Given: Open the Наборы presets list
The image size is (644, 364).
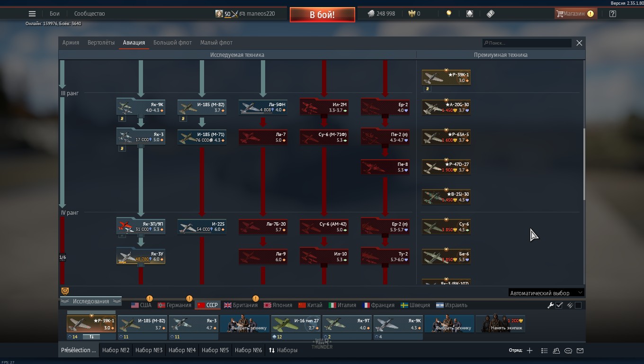Looking at the screenshot, I should pos(283,350).
